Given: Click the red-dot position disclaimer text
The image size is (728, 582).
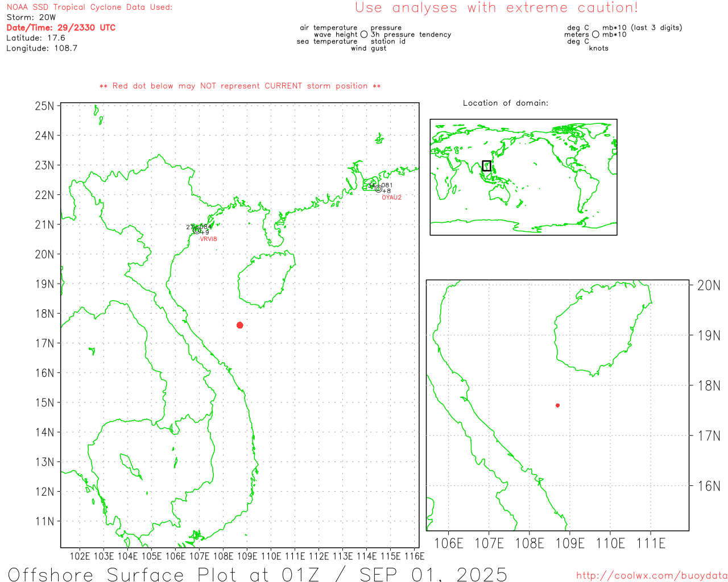Looking at the screenshot, I should click(x=240, y=86).
